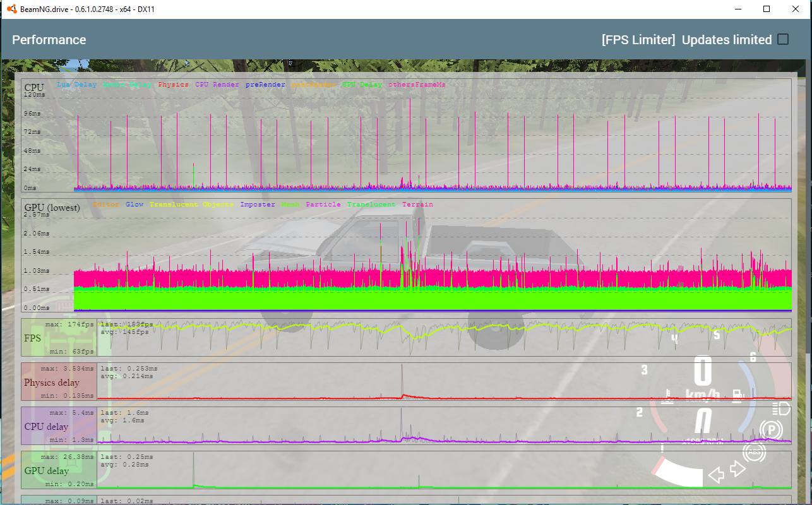Screen dimensions: 812x505
Task: Click the max: 5.4ms CPU delay value
Action: pos(72,412)
